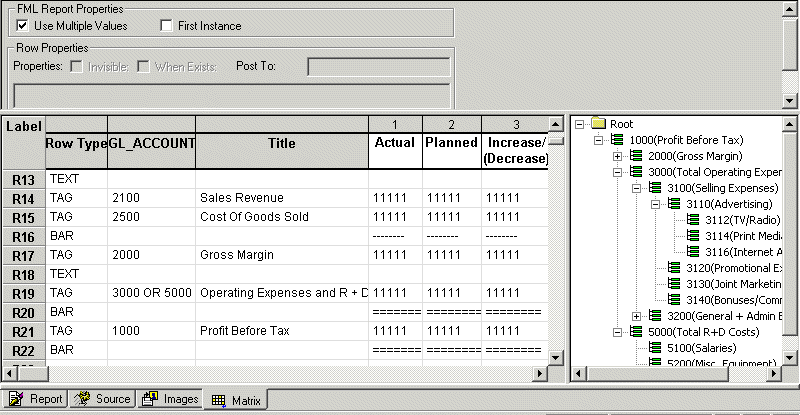Screen dimensions: 800x415
Task: Click the R16 BAR row type cell
Action: click(77, 236)
